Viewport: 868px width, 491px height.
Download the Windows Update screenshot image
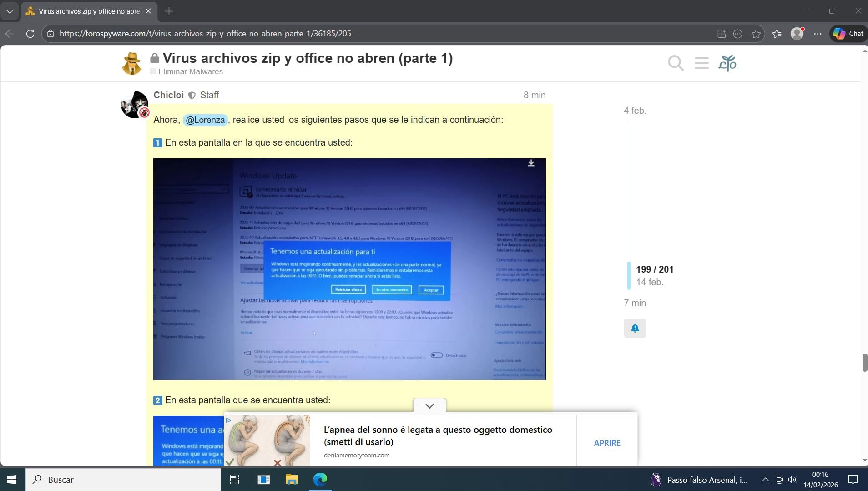tap(531, 163)
